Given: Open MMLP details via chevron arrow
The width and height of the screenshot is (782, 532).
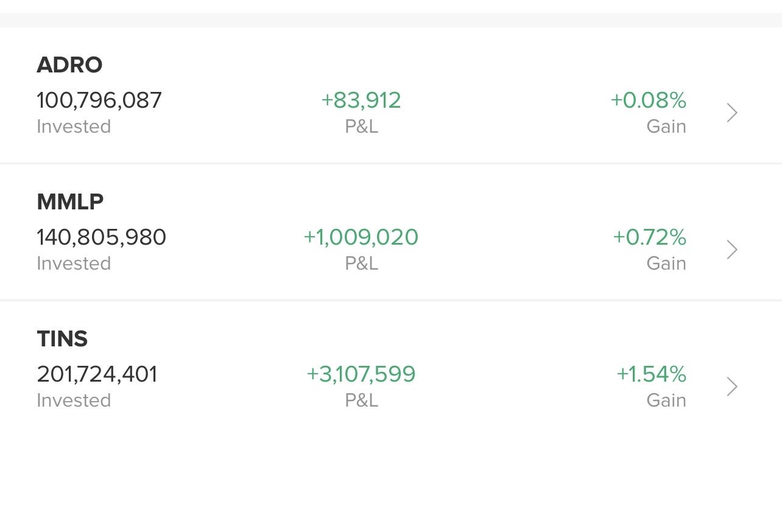Looking at the screenshot, I should point(733,250).
